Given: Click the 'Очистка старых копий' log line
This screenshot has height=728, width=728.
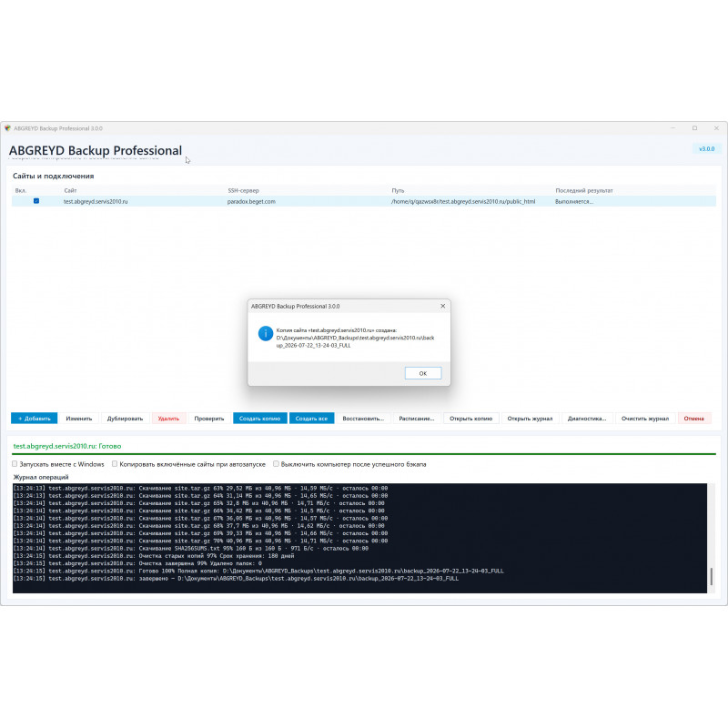Looking at the screenshot, I should point(153,556).
